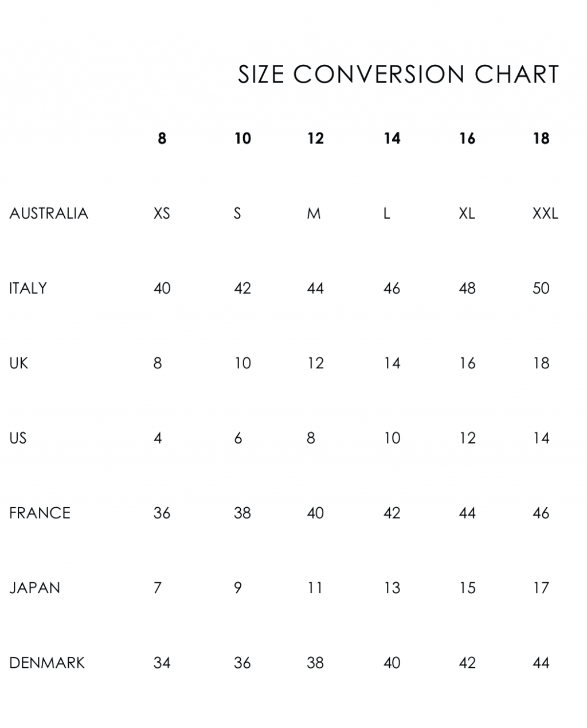
Task: Select the size 8 column header
Action: pos(162,138)
